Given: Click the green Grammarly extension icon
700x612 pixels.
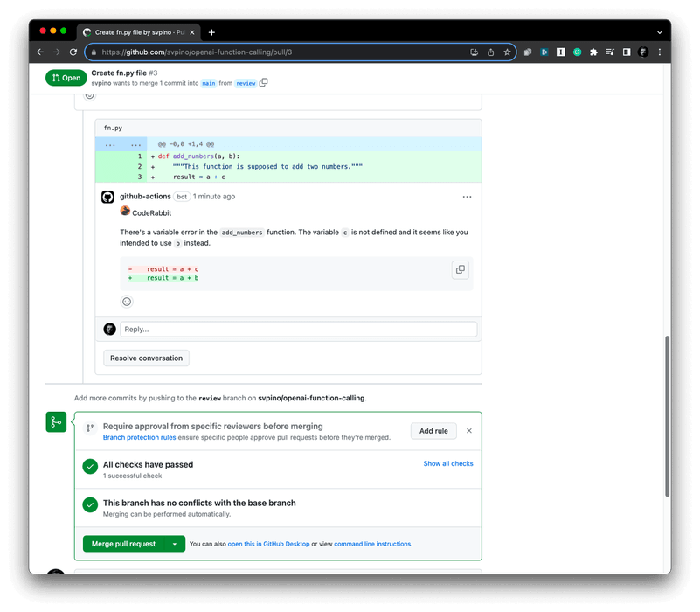Looking at the screenshot, I should [578, 52].
